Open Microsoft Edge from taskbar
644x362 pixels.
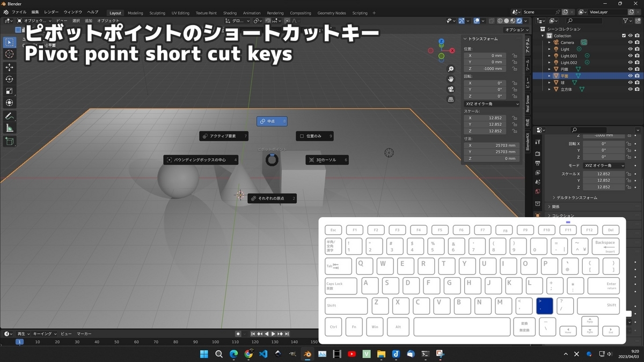pos(233,354)
